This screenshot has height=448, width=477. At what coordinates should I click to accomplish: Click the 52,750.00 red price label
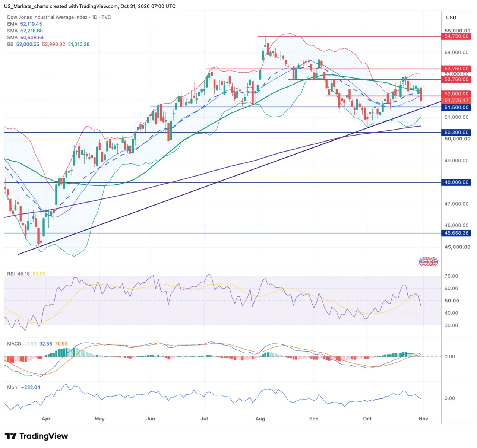pos(456,79)
